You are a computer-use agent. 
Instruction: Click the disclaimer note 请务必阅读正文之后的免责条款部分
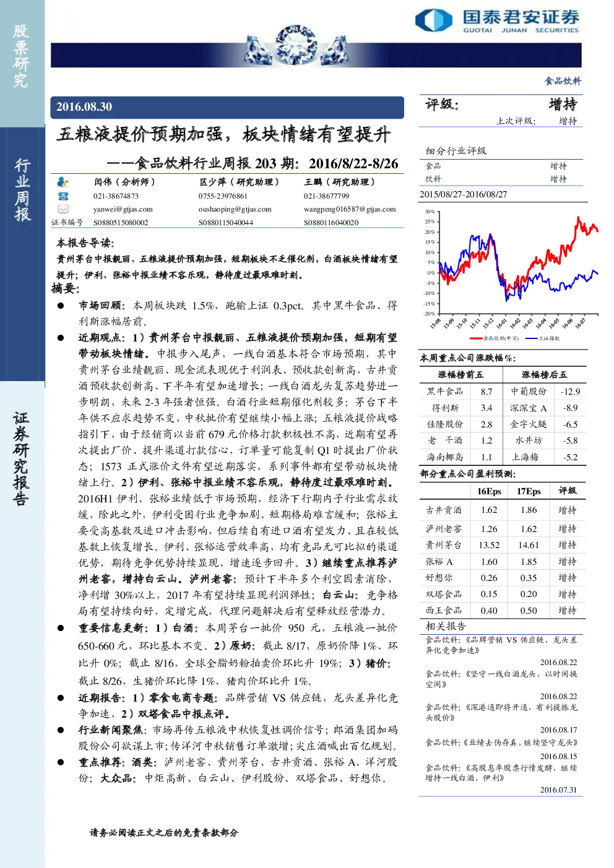click(164, 833)
